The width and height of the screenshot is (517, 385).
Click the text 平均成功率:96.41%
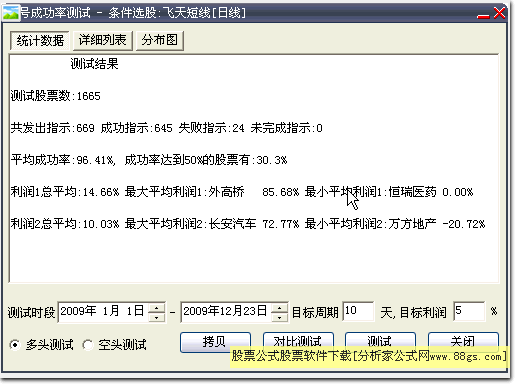pos(63,160)
